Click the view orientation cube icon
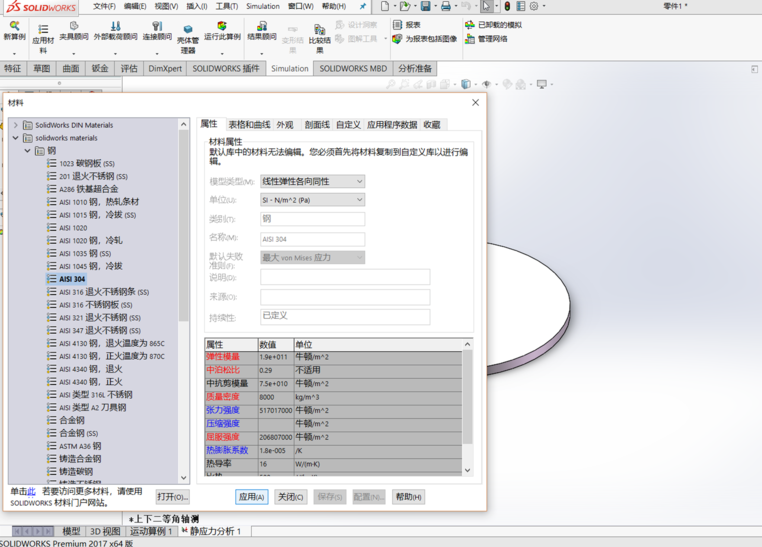Viewport: 762px width, 547px height. click(466, 84)
